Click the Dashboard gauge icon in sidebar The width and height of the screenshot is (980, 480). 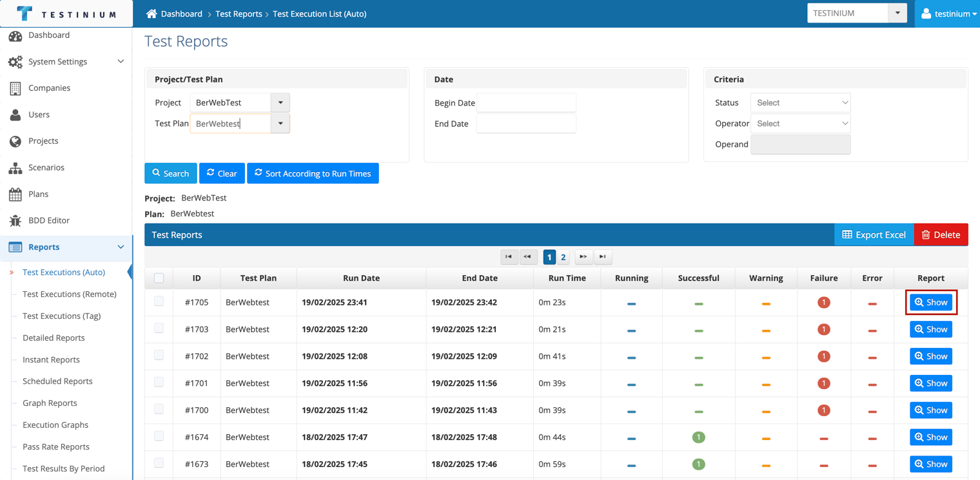pos(15,36)
